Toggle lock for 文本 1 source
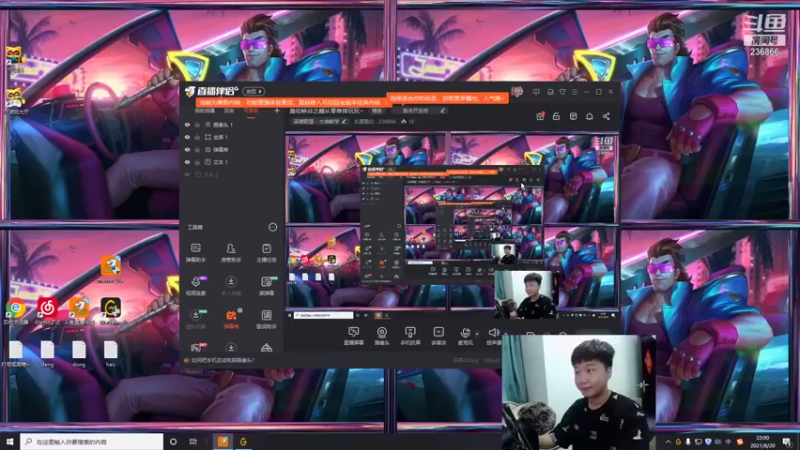 (x=197, y=162)
